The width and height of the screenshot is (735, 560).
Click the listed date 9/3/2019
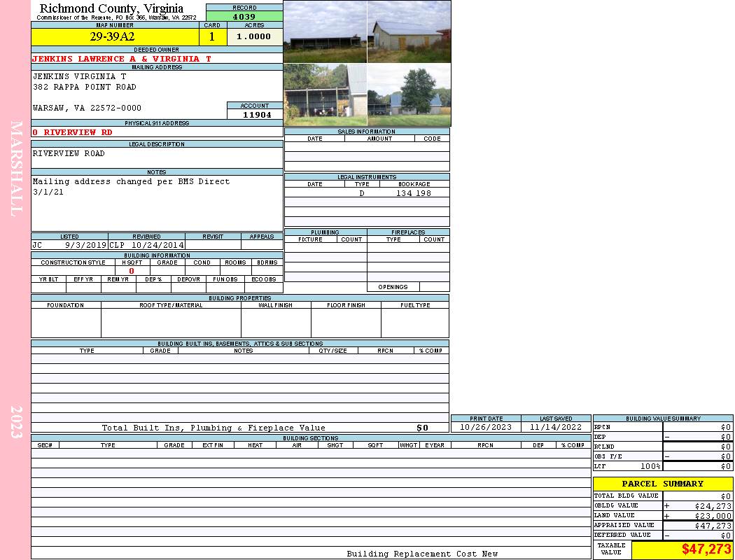(x=85, y=244)
